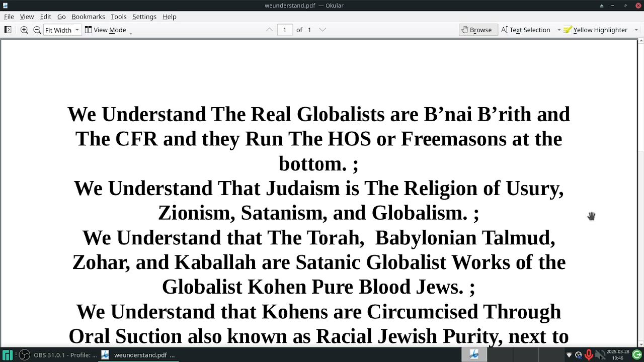Click the OBS task in the taskbar
The height and width of the screenshot is (362, 644).
pyautogui.click(x=58, y=355)
